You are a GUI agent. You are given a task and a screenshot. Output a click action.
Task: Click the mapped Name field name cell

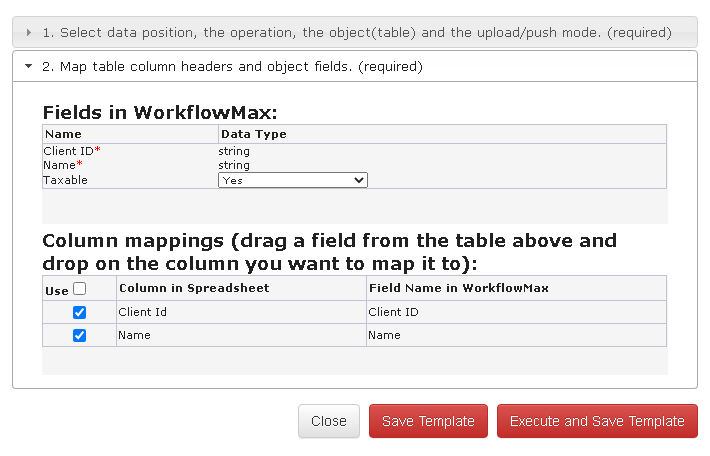click(x=516, y=336)
